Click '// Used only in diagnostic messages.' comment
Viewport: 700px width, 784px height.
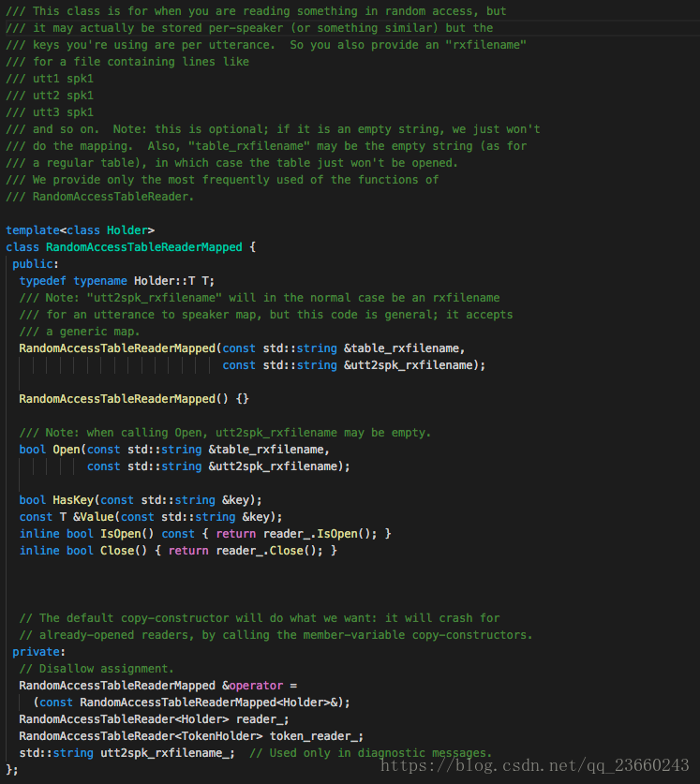(371, 753)
